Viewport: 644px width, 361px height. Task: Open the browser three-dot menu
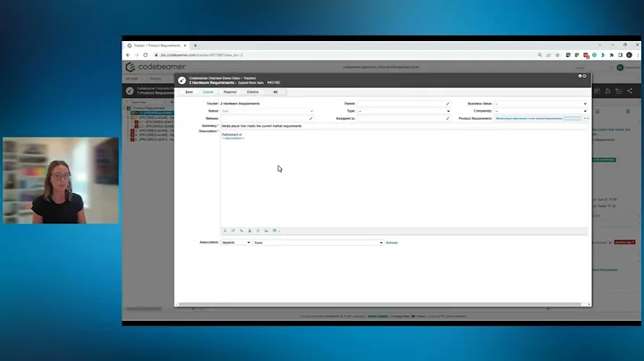(638, 55)
